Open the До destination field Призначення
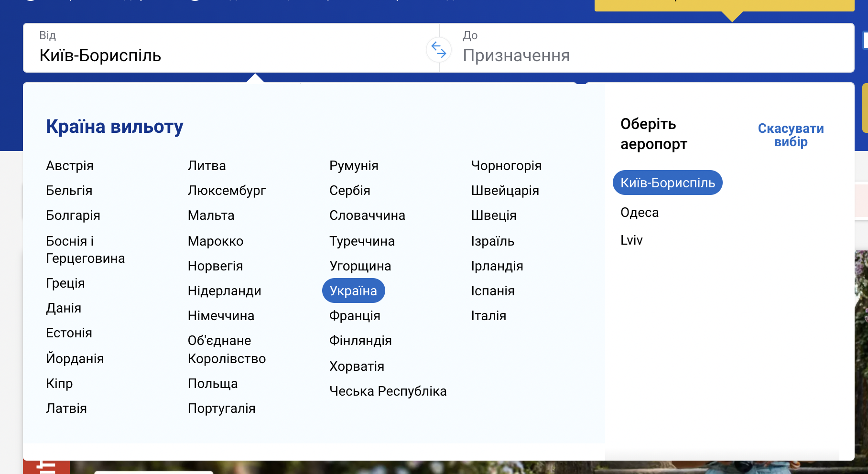868x474 pixels. [646, 48]
